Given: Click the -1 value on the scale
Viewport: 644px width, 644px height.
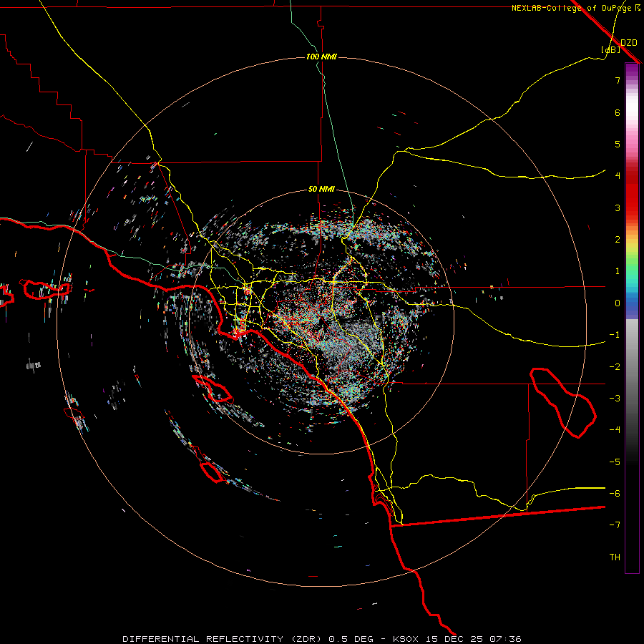Looking at the screenshot, I should 615,335.
